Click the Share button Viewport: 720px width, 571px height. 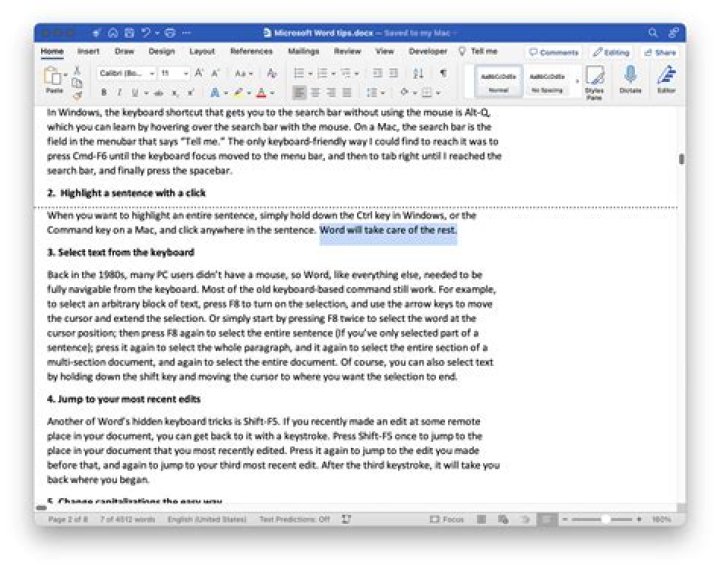660,52
